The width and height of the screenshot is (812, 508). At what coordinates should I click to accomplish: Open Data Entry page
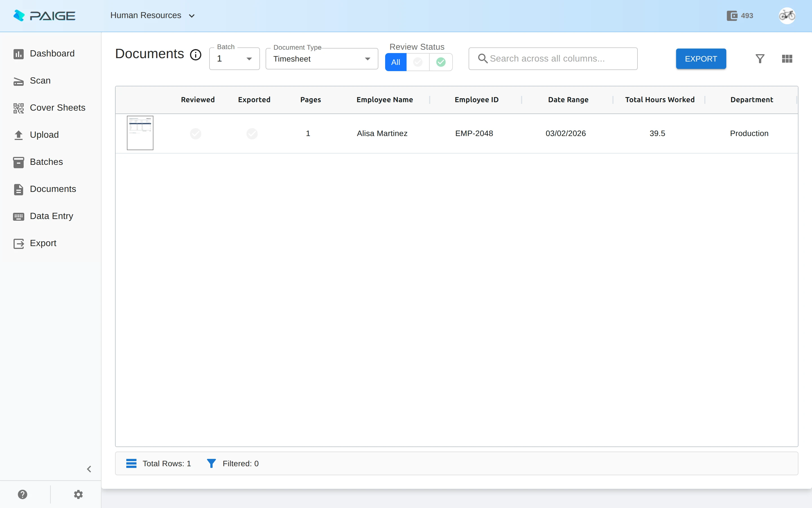coord(50,216)
